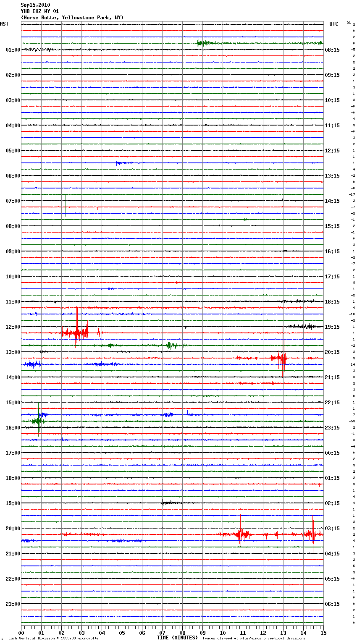Click the 02:15 UTC time label
This screenshot has height=644, width=357.
point(332,503)
